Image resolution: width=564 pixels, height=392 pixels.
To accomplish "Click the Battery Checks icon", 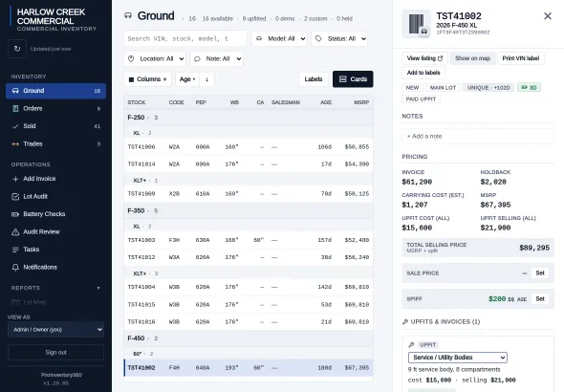I will 15,214.
